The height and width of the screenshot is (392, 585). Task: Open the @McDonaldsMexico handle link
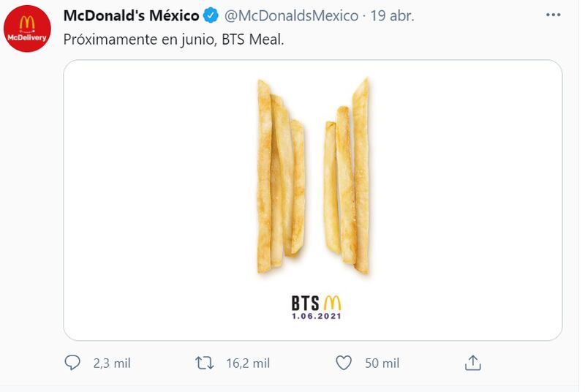[291, 15]
